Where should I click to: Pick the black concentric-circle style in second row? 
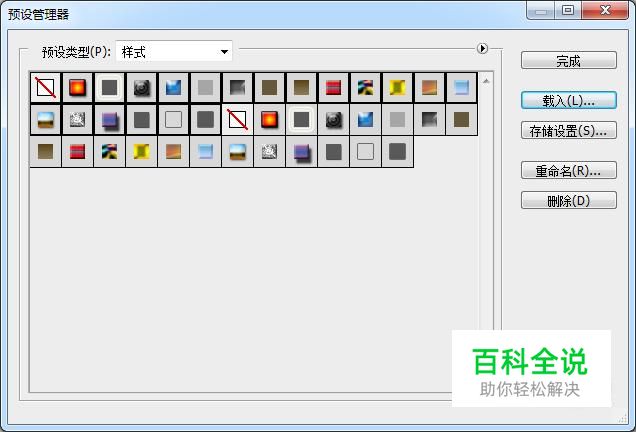pyautogui.click(x=333, y=120)
